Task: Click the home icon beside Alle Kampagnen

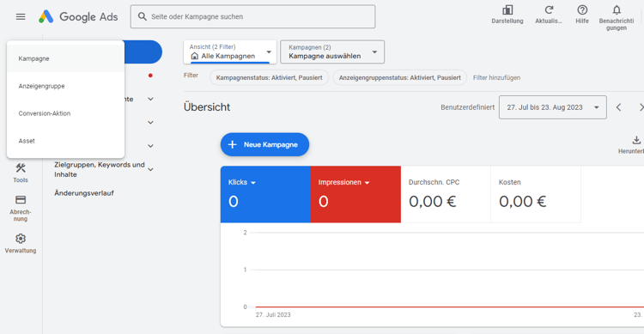Action: (195, 56)
